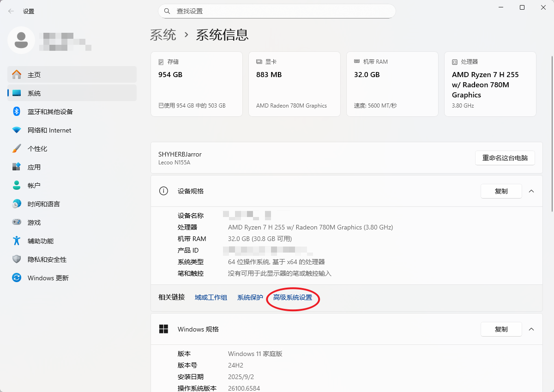Select the 系统 monitor icon
554x392 pixels.
(x=17, y=93)
